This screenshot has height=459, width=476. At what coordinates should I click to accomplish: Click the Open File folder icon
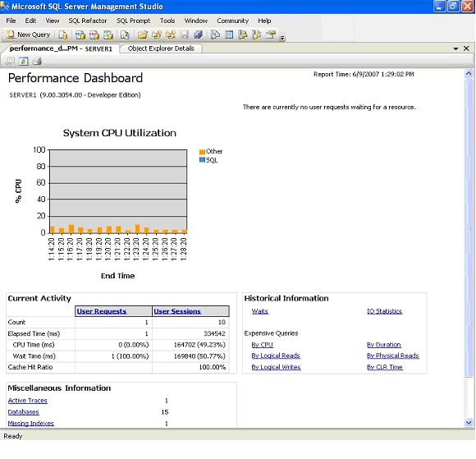[x=142, y=34]
